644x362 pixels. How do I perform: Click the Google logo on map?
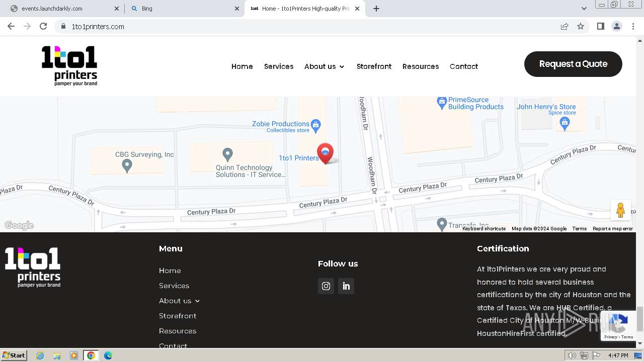pyautogui.click(x=19, y=225)
